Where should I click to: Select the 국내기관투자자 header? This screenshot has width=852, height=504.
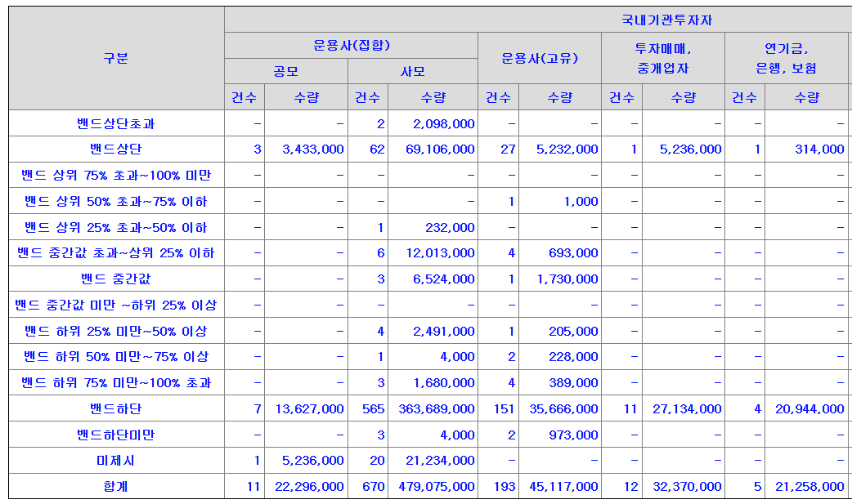click(x=666, y=20)
